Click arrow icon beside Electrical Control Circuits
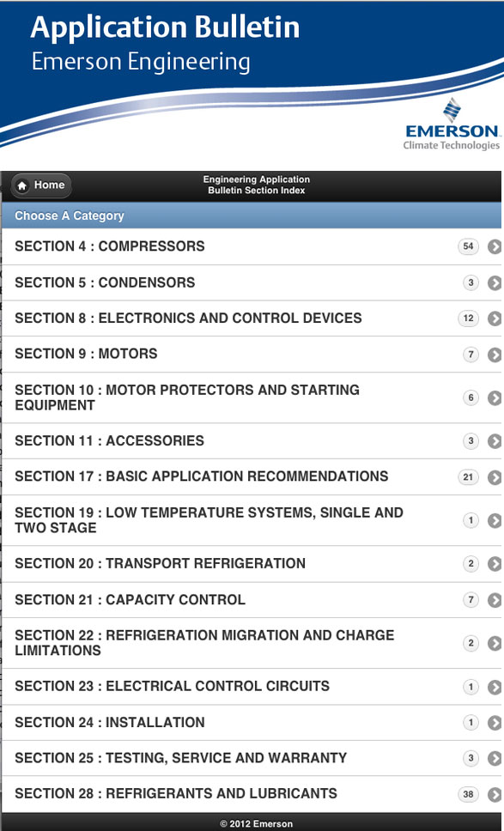Viewport: 504px width, 831px height. point(495,687)
